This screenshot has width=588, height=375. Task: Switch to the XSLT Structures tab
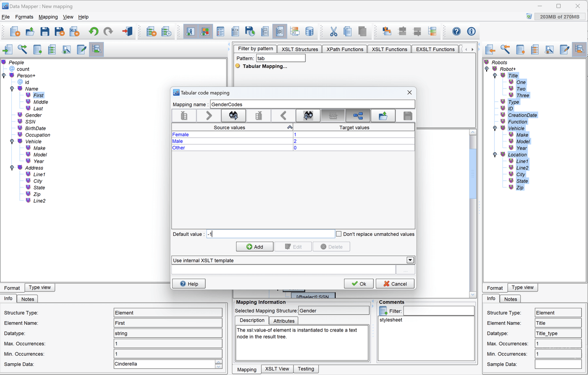[x=299, y=49]
